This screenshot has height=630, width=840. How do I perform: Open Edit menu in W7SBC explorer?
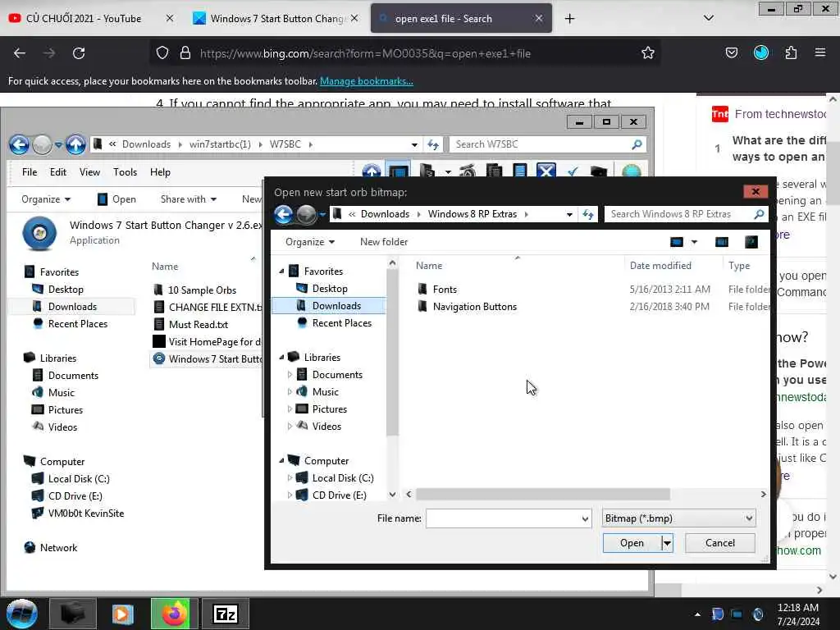click(58, 172)
